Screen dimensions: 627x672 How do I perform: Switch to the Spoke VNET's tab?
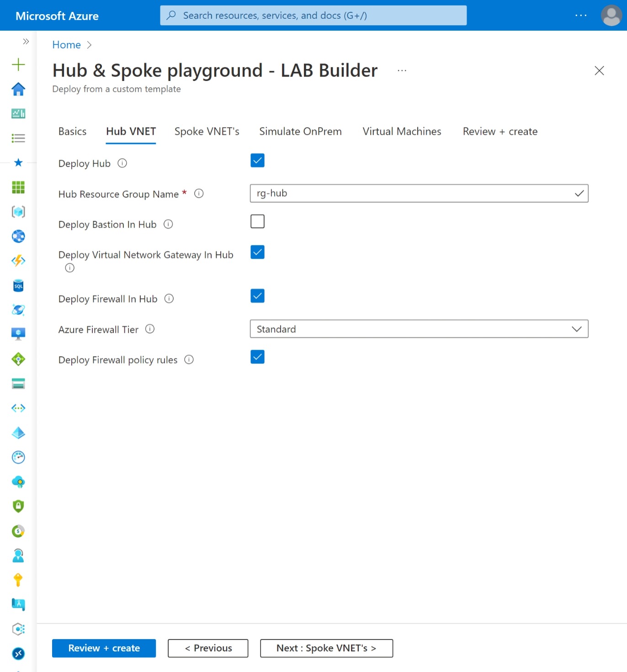tap(207, 132)
